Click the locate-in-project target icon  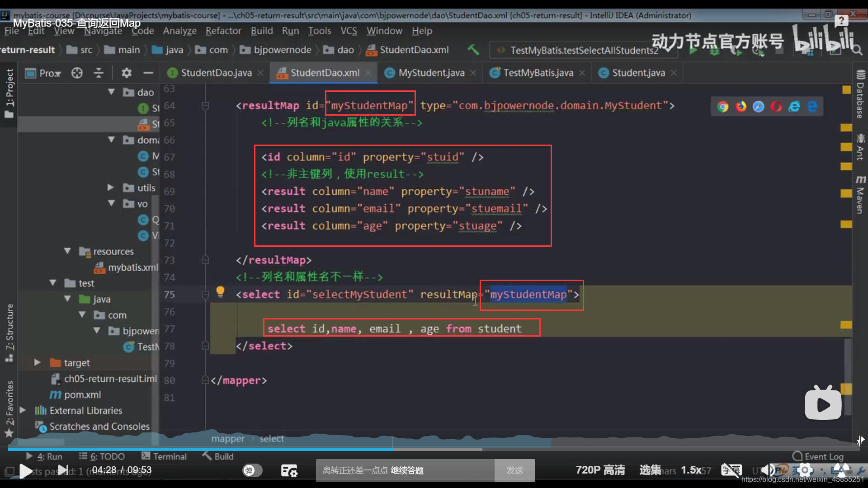77,73
